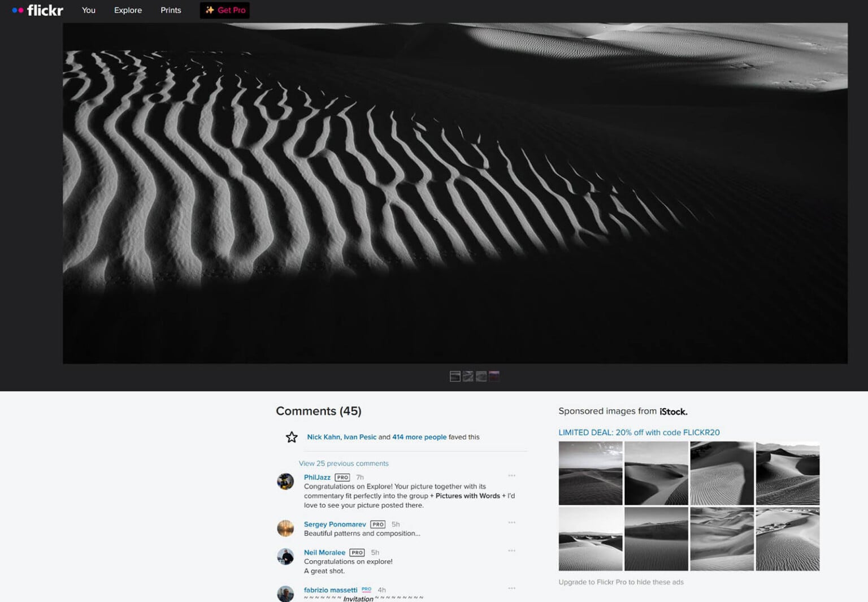Click the PRO badge next to fabrizio massetti

click(x=366, y=590)
